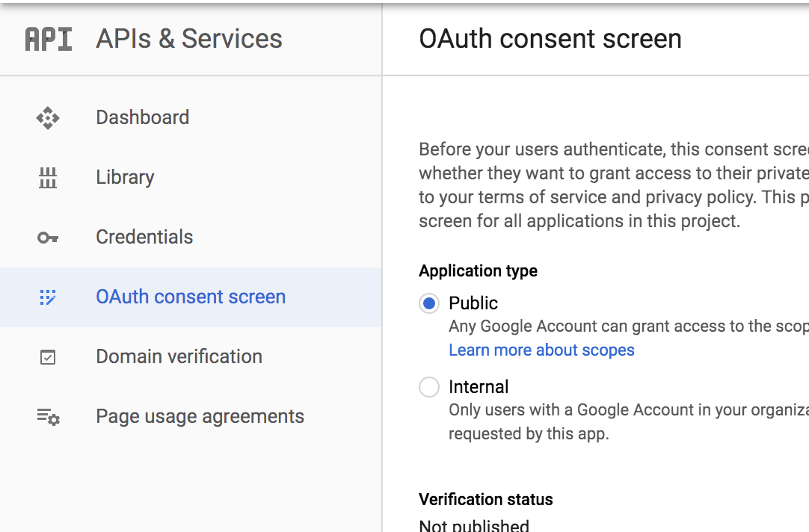
Task: Click the APIs & Services heading
Action: point(188,38)
